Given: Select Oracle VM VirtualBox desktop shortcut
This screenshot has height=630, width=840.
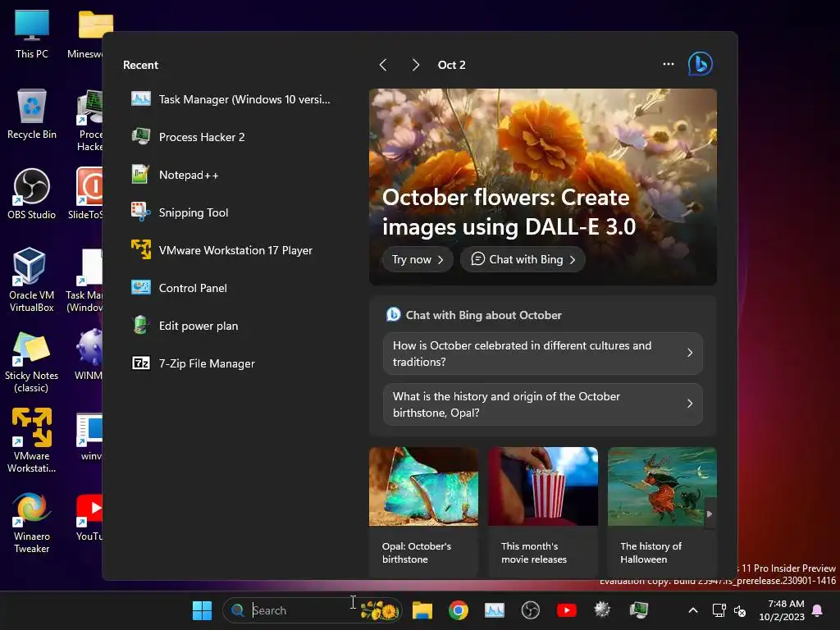Looking at the screenshot, I should [x=32, y=280].
